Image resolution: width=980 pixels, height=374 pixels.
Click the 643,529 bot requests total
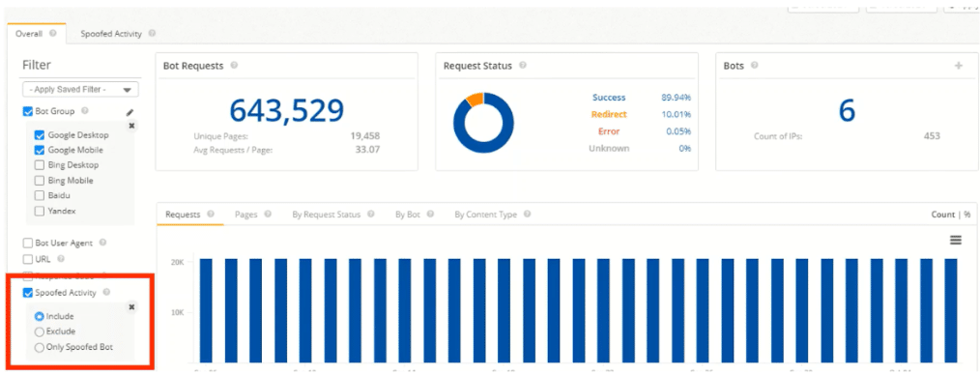(x=286, y=111)
